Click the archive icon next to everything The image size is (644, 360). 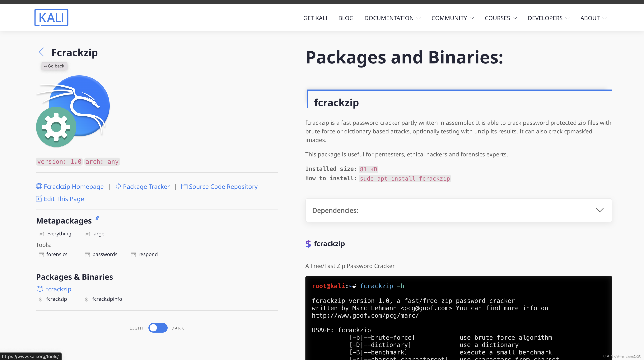(41, 234)
